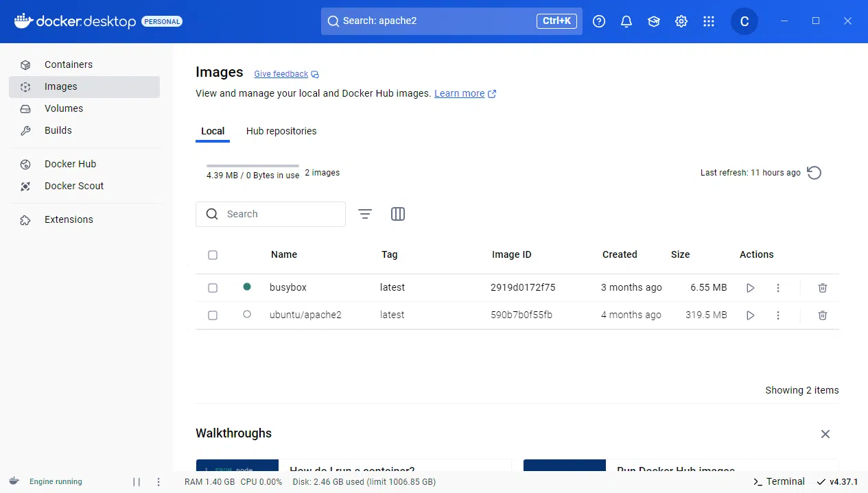Switch to the Hub repositories tab
Image resolution: width=868 pixels, height=493 pixels.
[x=281, y=131]
